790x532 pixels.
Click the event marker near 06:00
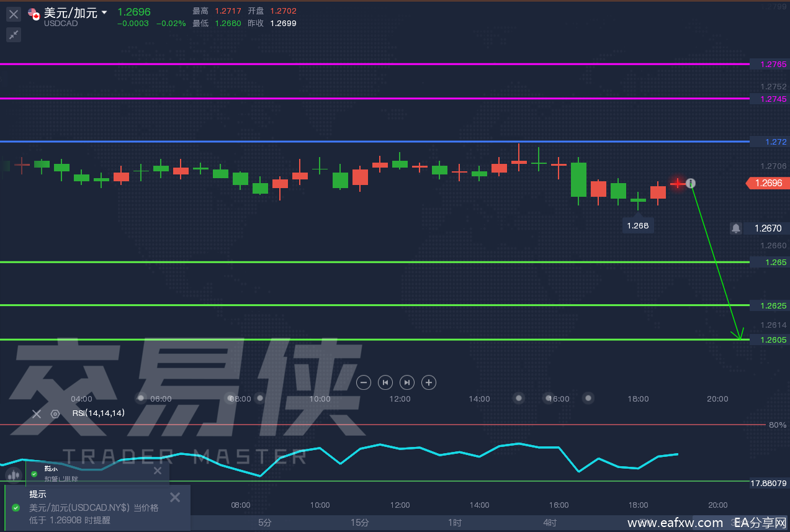click(x=141, y=398)
